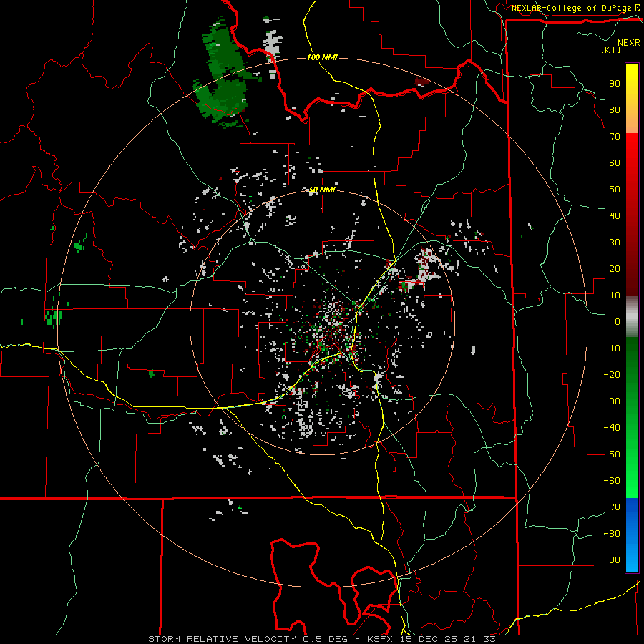
Task: Click the -50 scale value
Action: click(x=612, y=454)
